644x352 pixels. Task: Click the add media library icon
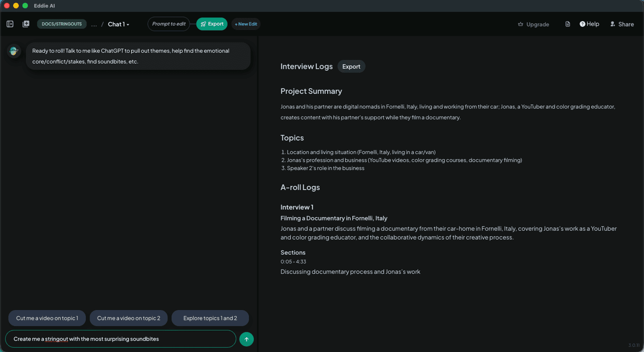tap(26, 24)
